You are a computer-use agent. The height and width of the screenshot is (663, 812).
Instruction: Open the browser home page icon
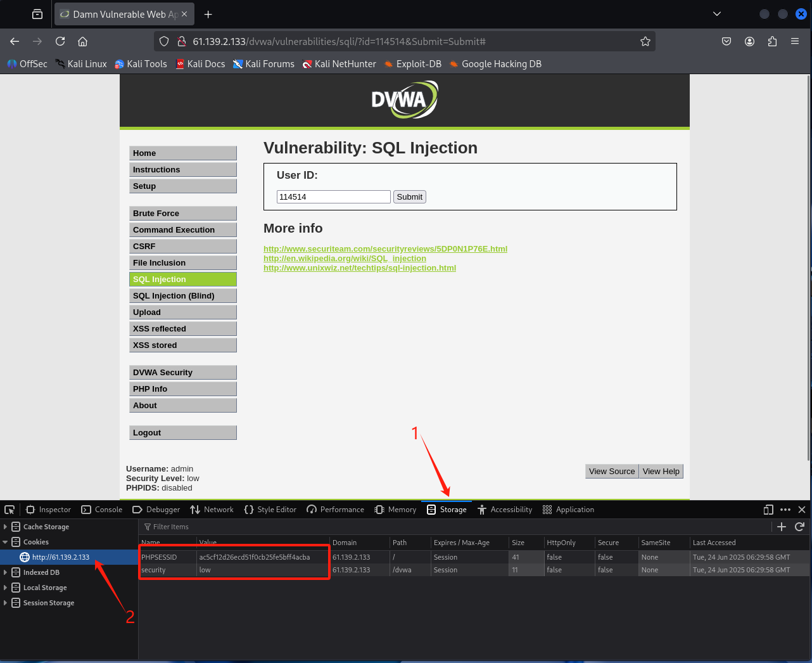[82, 41]
